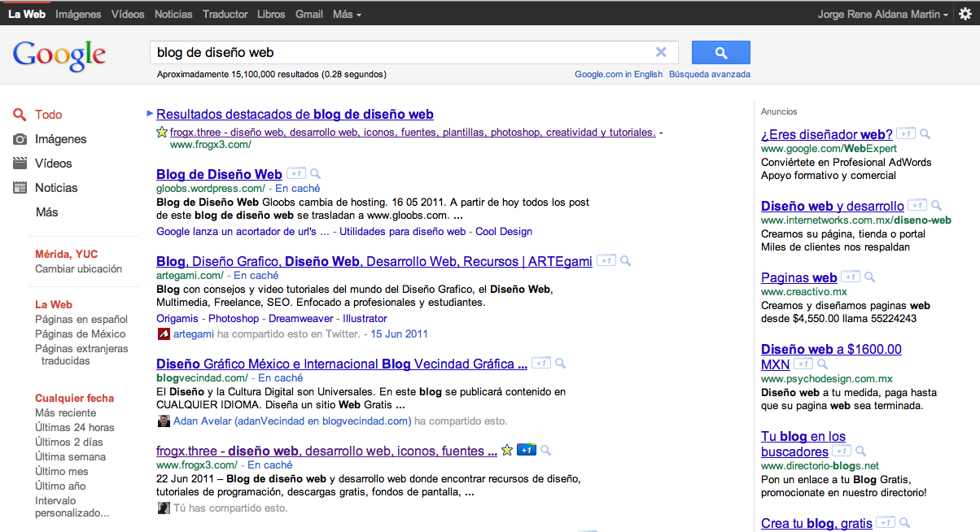Viewport: 980px width, 532px height.
Task: Open En caché link for blogvecindad.com
Action: [x=281, y=377]
